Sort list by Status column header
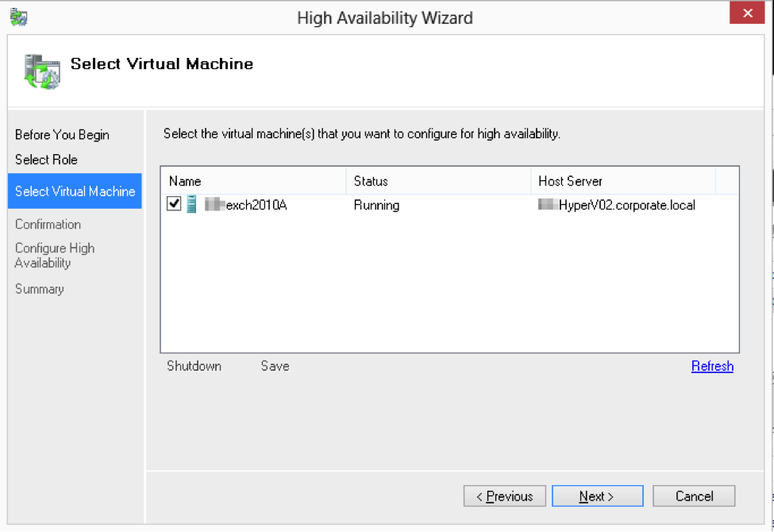The height and width of the screenshot is (532, 774). (x=438, y=181)
